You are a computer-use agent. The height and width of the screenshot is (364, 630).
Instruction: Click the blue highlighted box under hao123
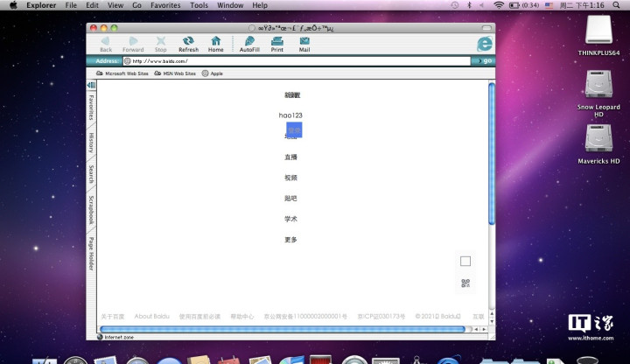pyautogui.click(x=294, y=130)
